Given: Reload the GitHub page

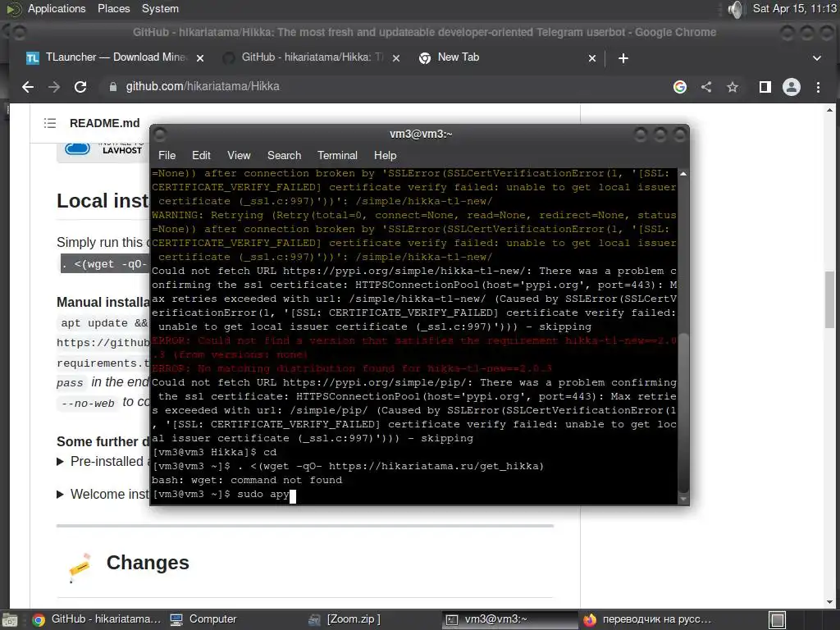Looking at the screenshot, I should tap(80, 87).
